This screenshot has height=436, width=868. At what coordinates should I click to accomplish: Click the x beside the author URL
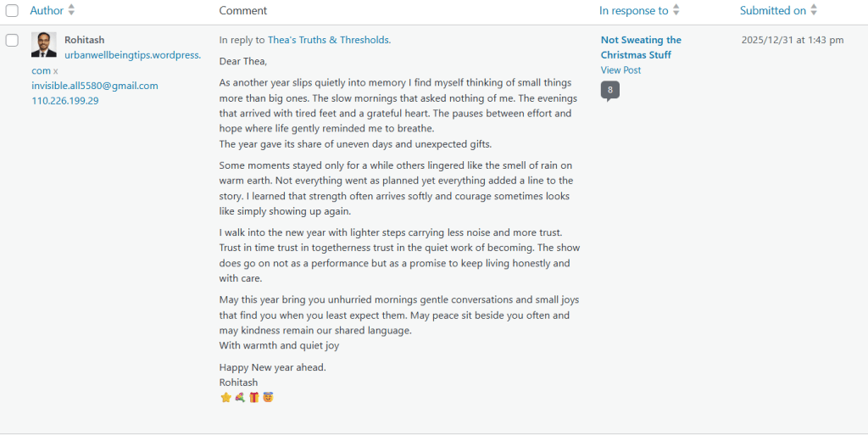click(x=56, y=71)
